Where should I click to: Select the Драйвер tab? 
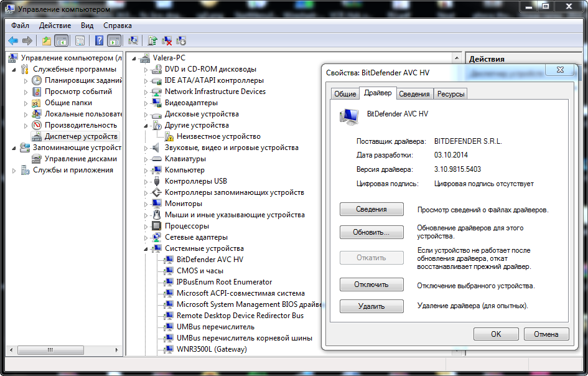[378, 93]
